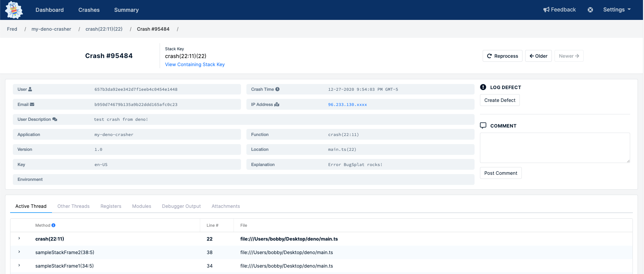
Task: Open View Containing Stack Key link
Action: 195,64
